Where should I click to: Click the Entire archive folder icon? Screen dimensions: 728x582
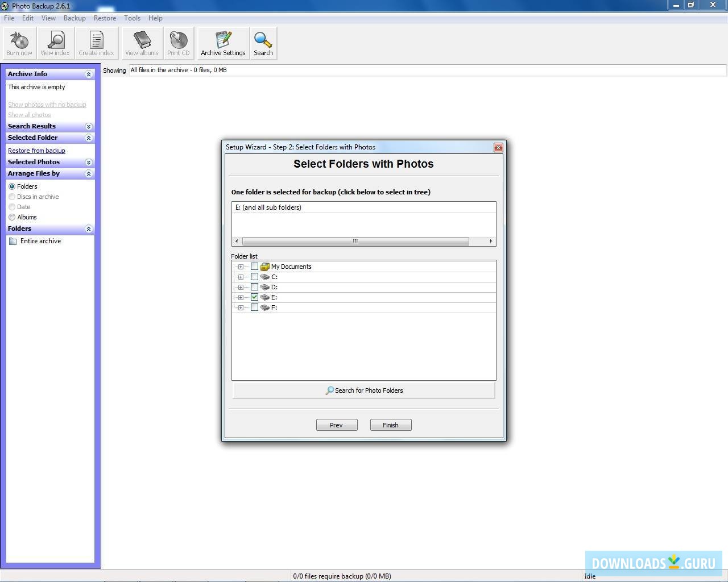click(13, 241)
